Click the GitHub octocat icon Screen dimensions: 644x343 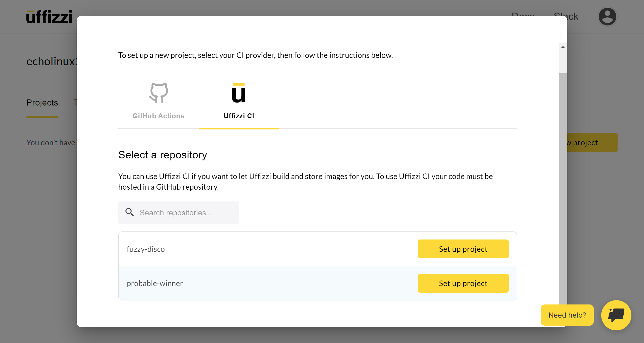click(x=158, y=93)
